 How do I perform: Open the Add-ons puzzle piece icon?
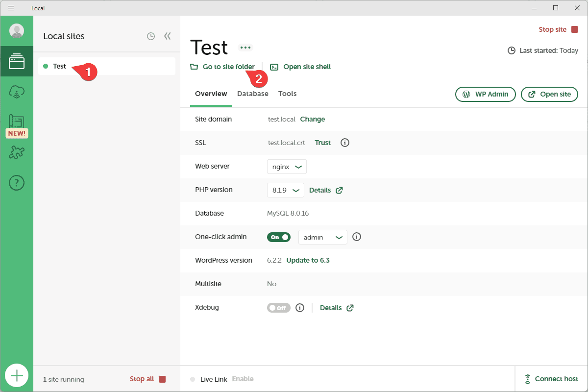pos(17,153)
